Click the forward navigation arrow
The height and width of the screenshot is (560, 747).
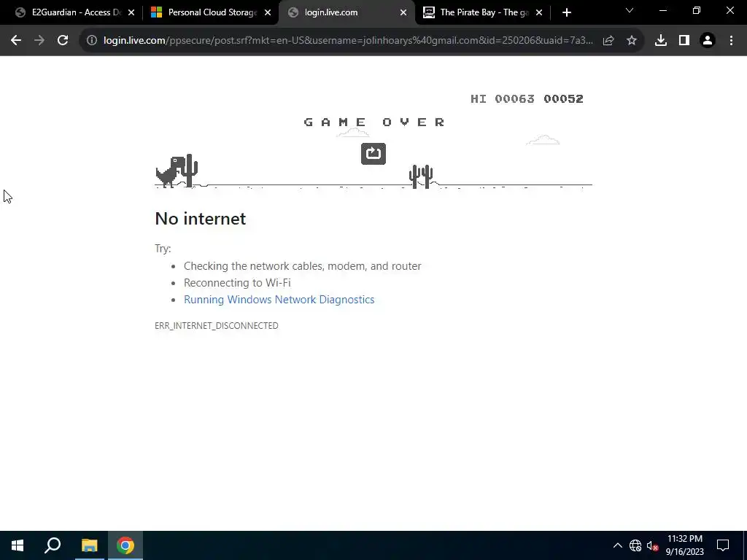pyautogui.click(x=39, y=41)
